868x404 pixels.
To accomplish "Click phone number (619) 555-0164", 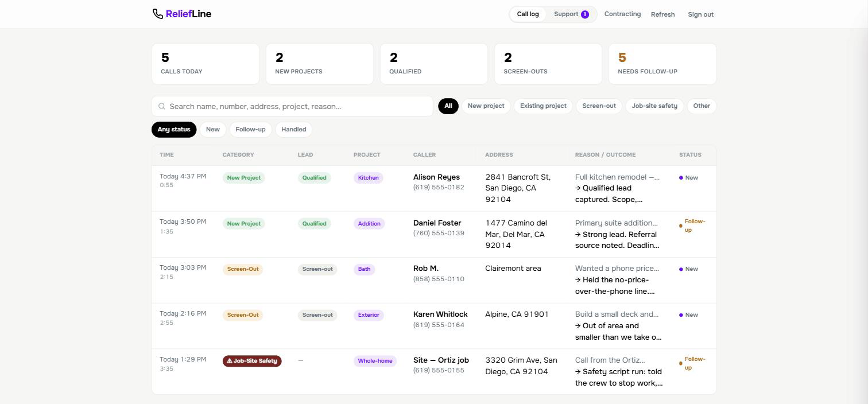I will click(439, 325).
